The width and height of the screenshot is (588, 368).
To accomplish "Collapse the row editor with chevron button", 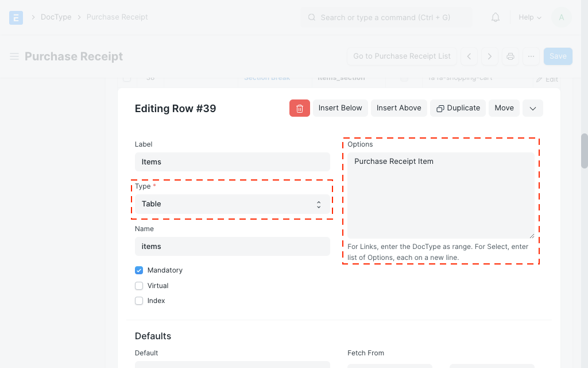I will pos(533,108).
